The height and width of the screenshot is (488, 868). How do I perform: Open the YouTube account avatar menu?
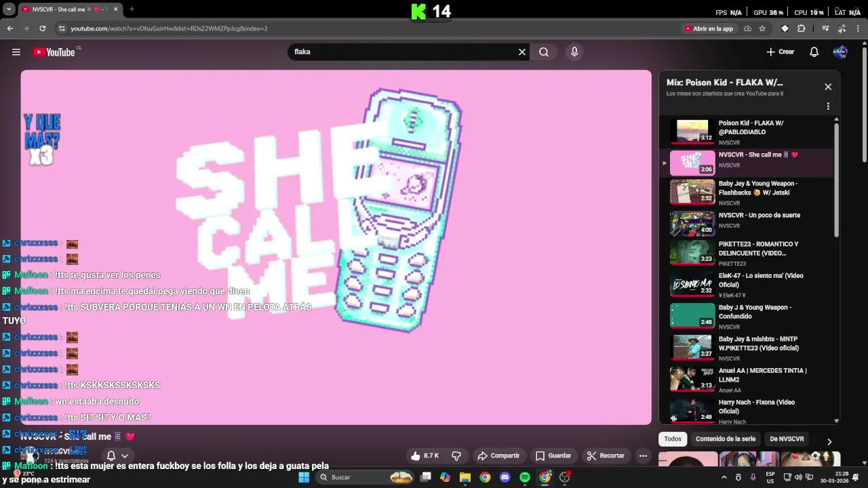(x=840, y=52)
